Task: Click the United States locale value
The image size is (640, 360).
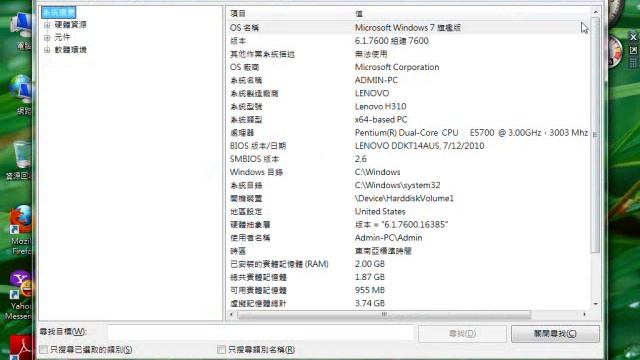Action: click(380, 211)
